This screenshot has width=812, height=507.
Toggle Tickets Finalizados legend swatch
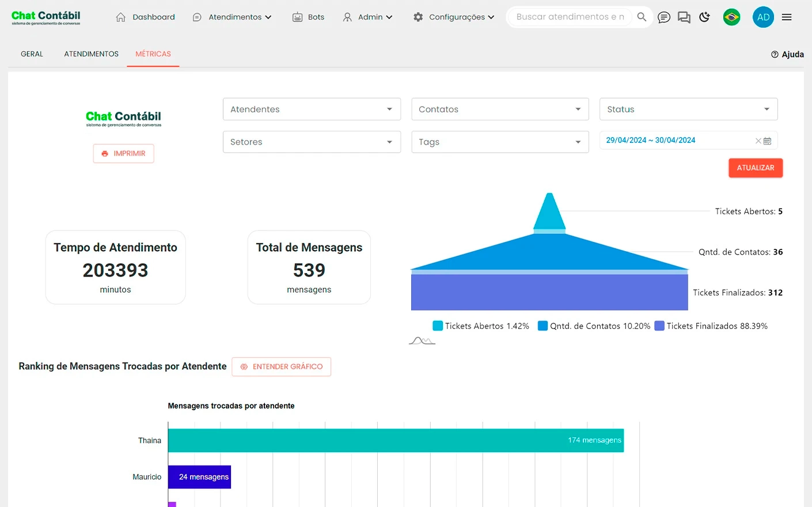[659, 326]
